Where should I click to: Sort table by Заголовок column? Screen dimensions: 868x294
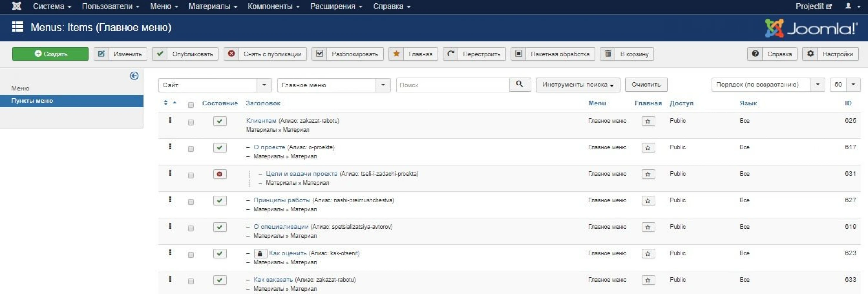263,103
